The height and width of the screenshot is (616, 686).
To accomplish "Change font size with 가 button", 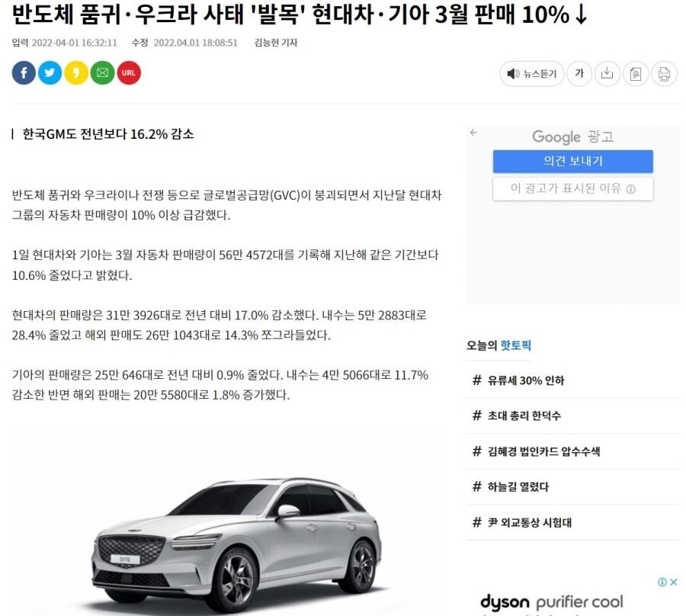I will click(x=579, y=73).
